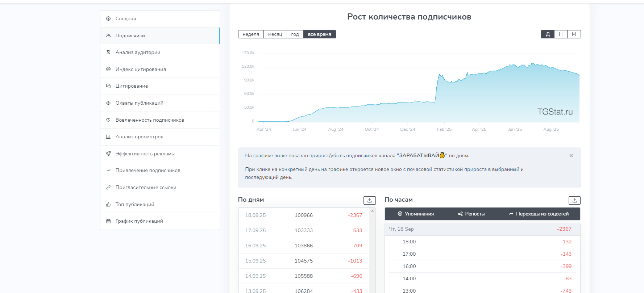Close the info notice with the X icon
Viewport: 644px width, 293px height.
click(571, 156)
